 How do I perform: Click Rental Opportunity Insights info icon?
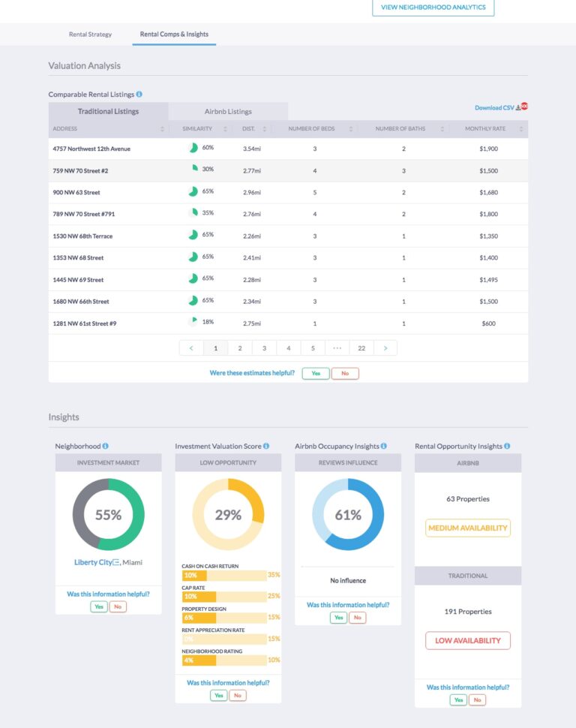[508, 446]
